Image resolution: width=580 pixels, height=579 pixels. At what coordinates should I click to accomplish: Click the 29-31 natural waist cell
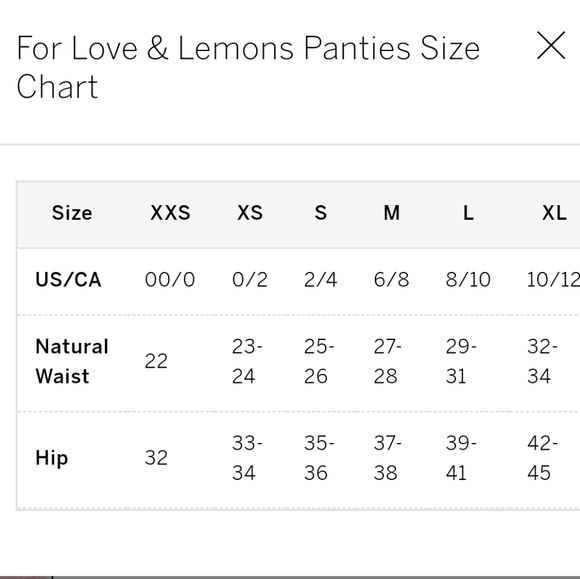[x=461, y=361]
